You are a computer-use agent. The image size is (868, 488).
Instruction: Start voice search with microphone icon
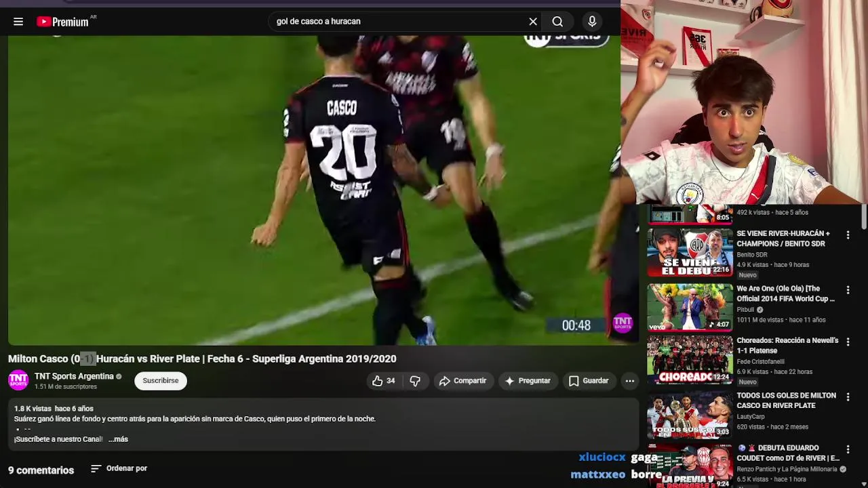592,22
